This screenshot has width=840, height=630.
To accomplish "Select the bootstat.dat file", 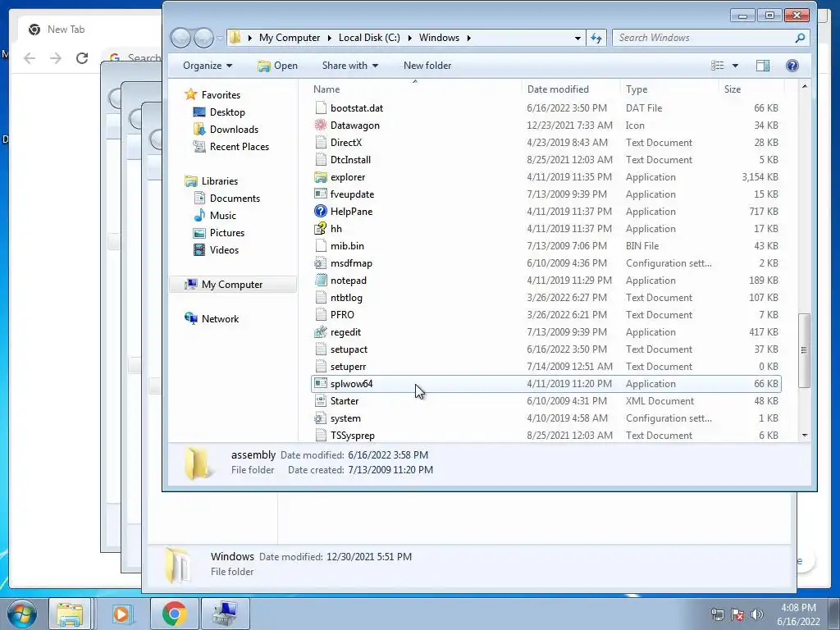I will (546, 108).
